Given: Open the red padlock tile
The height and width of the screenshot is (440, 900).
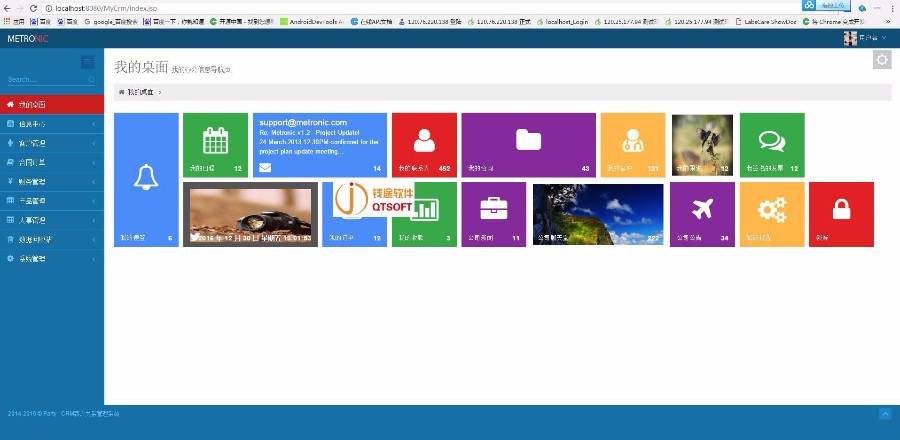Looking at the screenshot, I should [841, 215].
